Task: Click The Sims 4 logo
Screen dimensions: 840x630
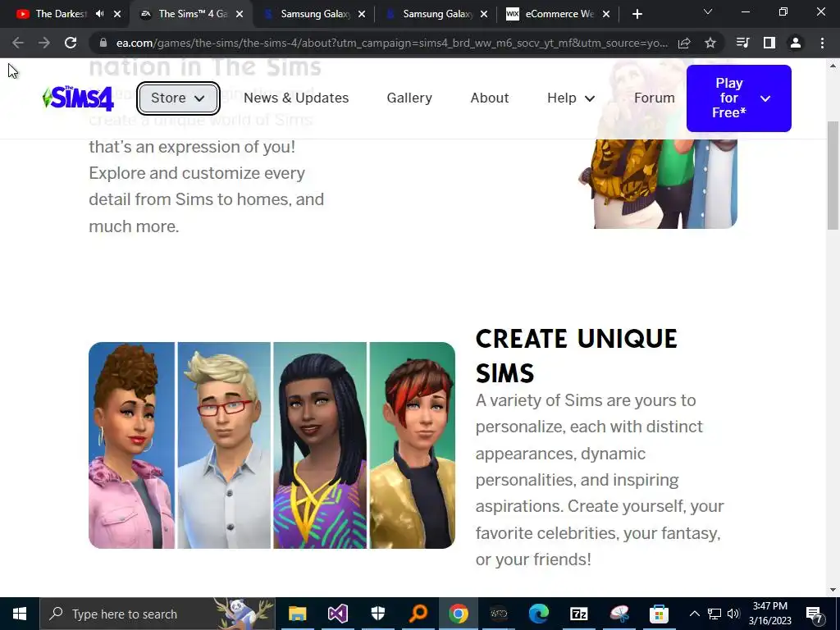Action: click(78, 98)
